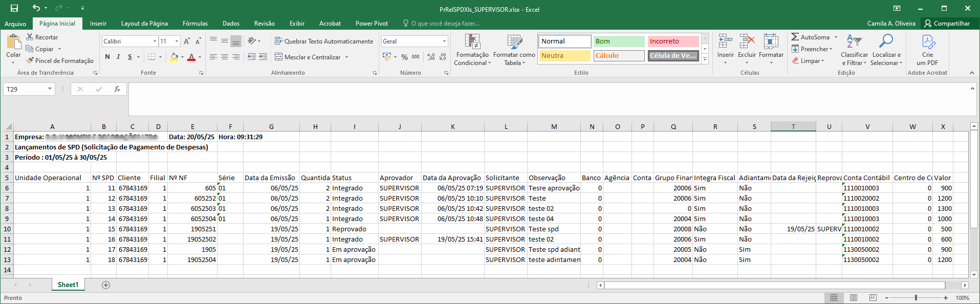This screenshot has width=980, height=304.
Task: Align text to middle
Action: [x=225, y=41]
